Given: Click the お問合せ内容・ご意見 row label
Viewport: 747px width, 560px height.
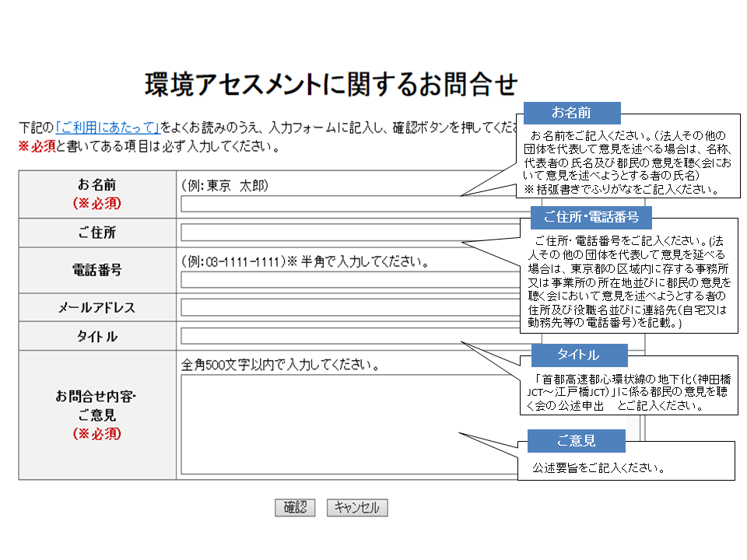Looking at the screenshot, I should tap(97, 405).
